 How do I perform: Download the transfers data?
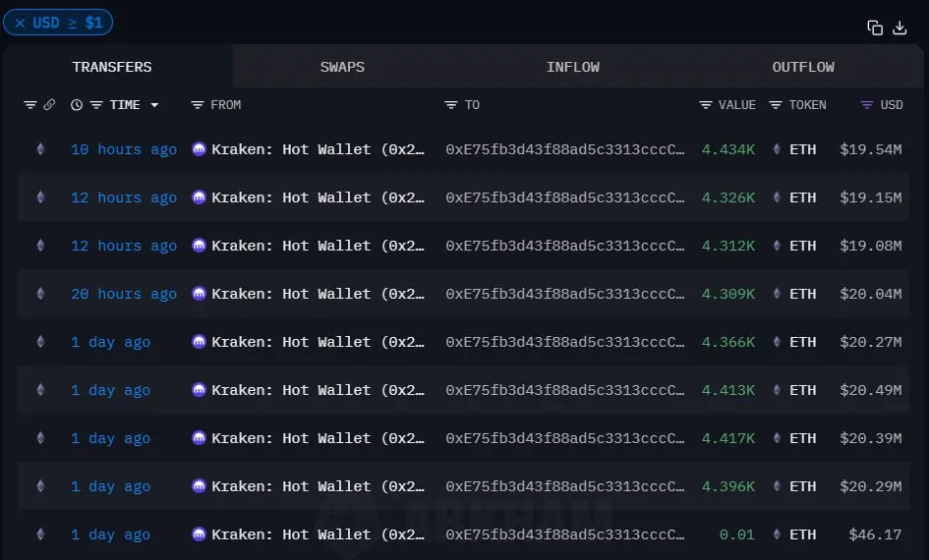coord(900,28)
